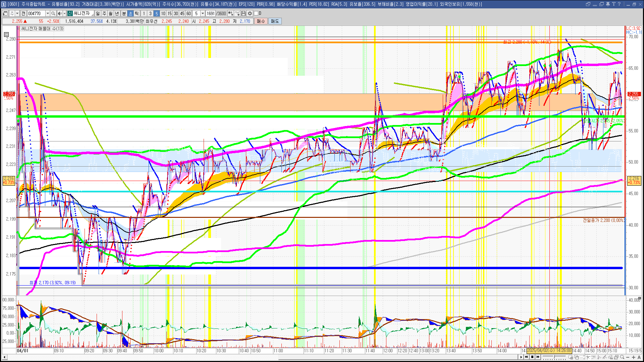Open the interval value 5 dropdown arrow
The width and height of the screenshot is (644, 362).
203,13
